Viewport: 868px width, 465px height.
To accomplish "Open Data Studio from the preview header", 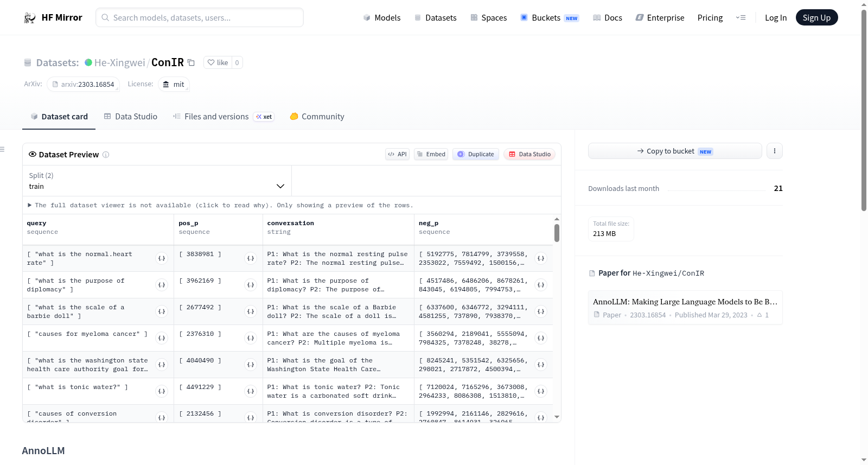I will click(529, 154).
